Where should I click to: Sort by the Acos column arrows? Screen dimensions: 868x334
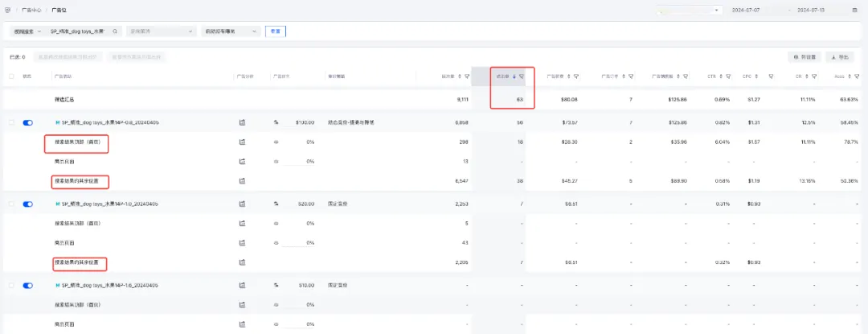850,76
